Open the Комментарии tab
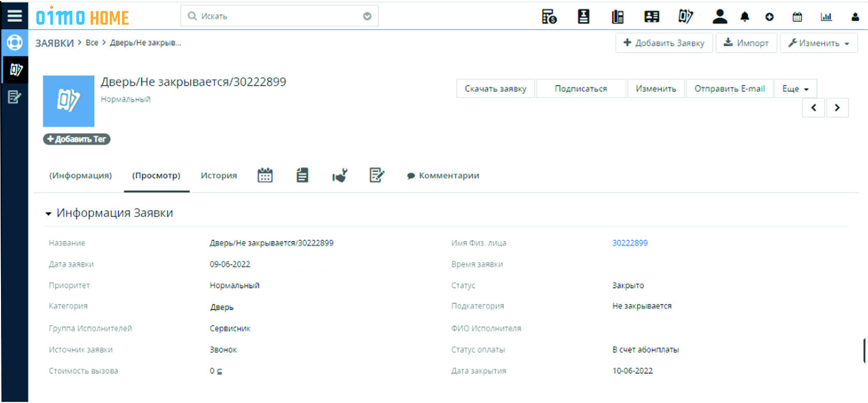This screenshot has height=403, width=868. coord(443,176)
